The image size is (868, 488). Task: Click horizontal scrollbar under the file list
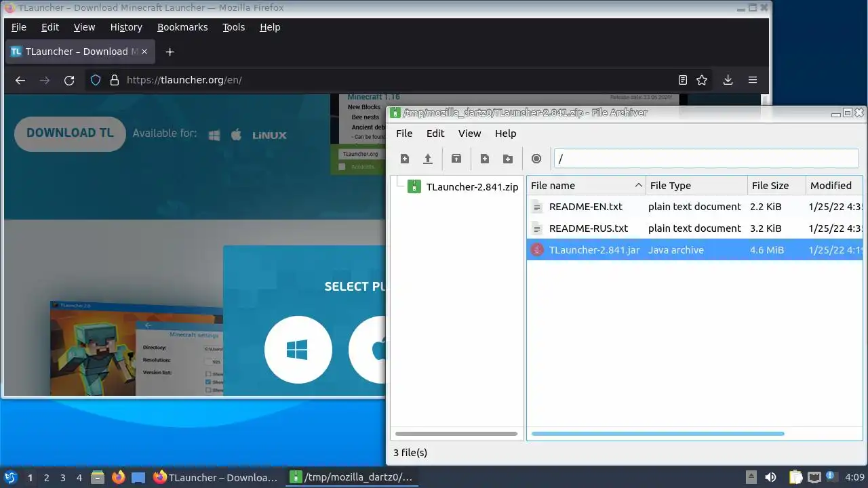(658, 434)
